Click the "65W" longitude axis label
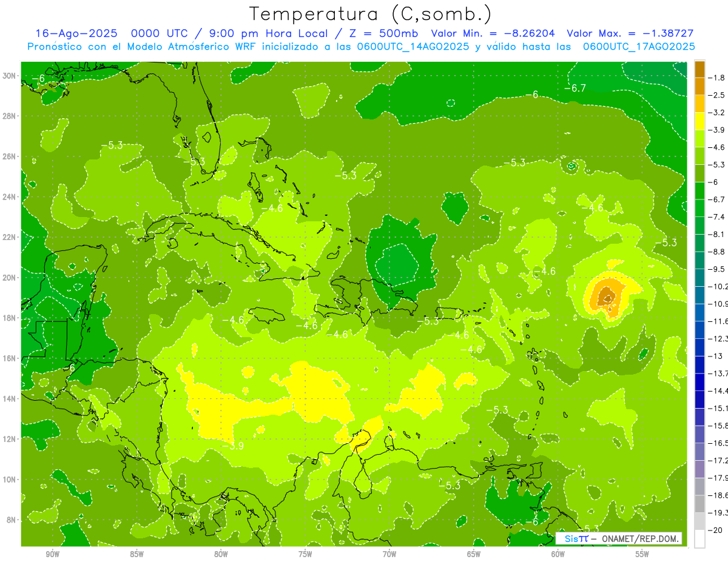 474,555
